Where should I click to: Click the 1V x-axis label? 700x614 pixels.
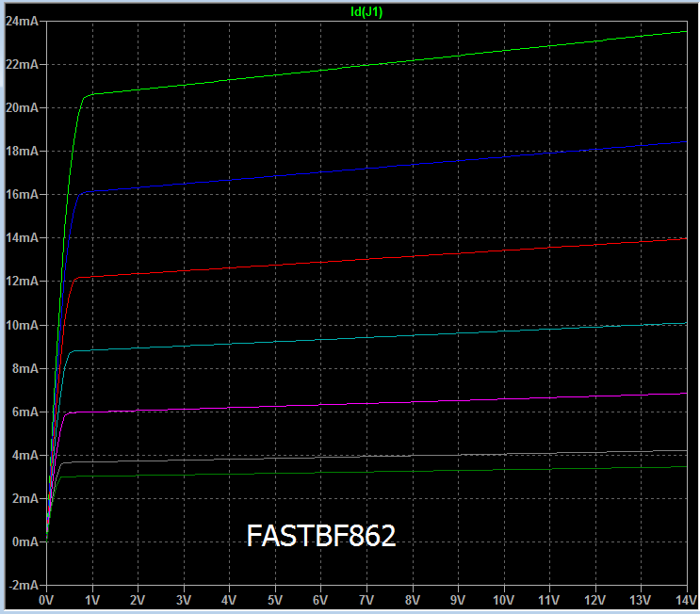pyautogui.click(x=92, y=600)
